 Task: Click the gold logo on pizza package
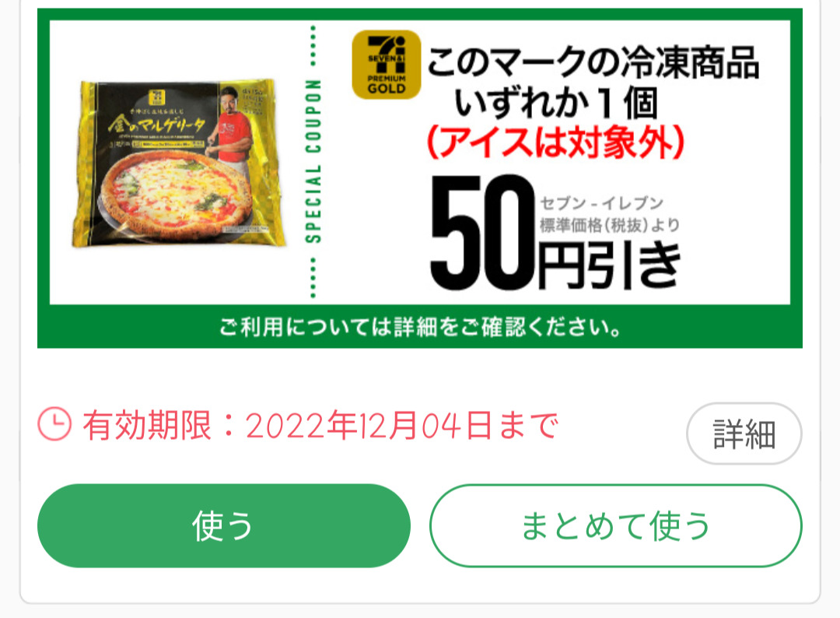click(157, 97)
